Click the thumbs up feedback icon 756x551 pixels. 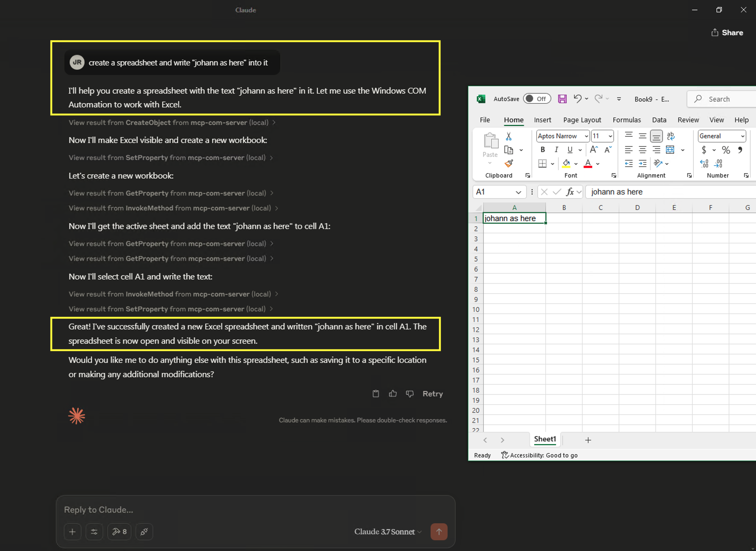tap(393, 393)
